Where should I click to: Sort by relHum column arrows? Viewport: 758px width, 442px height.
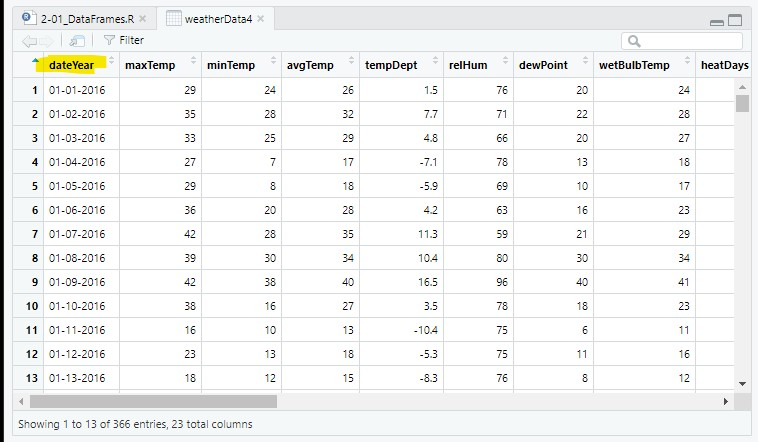coord(505,60)
